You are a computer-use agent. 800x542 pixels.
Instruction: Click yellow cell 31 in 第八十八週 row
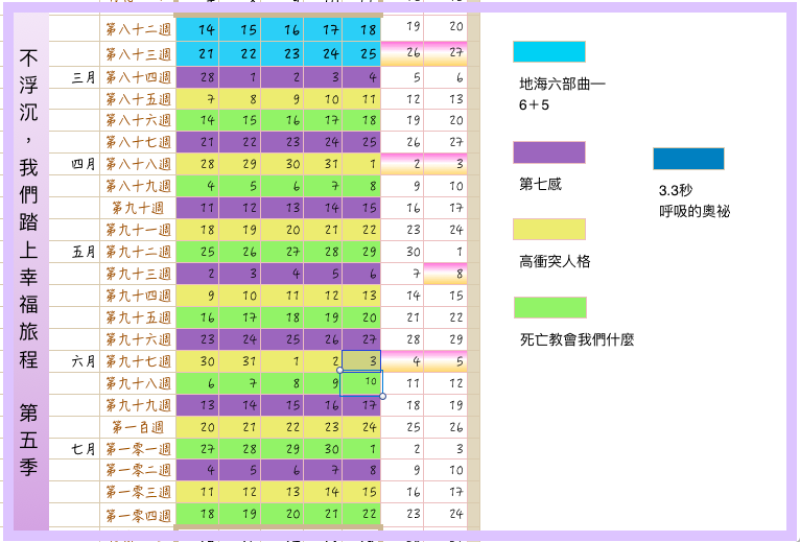click(x=323, y=164)
